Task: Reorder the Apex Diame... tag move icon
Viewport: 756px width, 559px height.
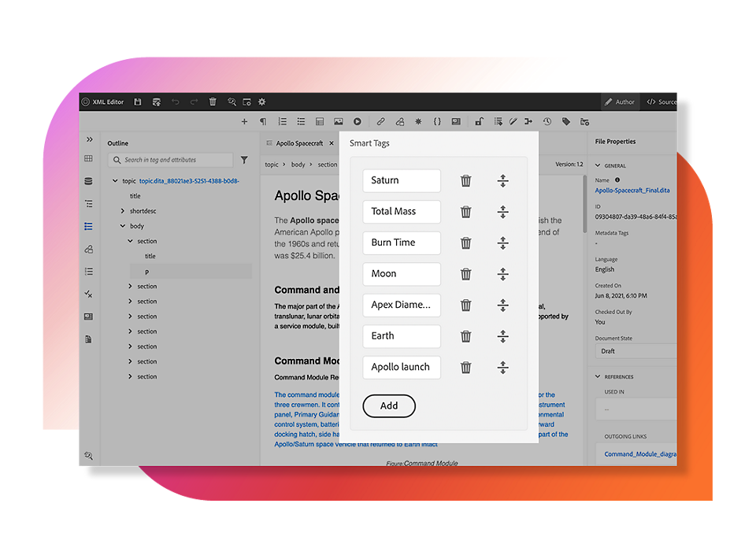Action: (x=503, y=305)
